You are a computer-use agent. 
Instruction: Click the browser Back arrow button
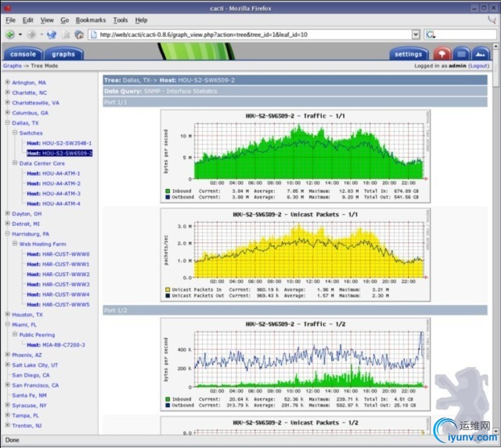(x=10, y=34)
